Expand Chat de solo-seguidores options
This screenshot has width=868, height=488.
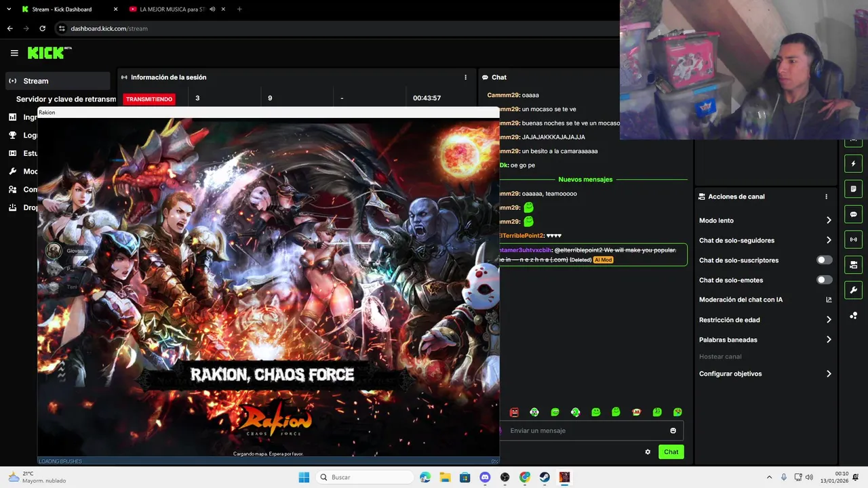coord(765,240)
